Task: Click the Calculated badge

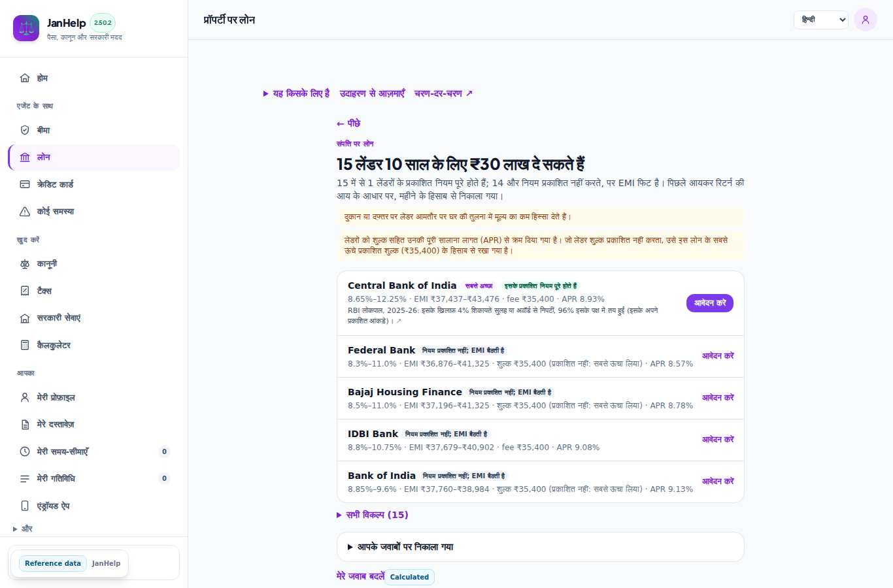Action: point(409,577)
